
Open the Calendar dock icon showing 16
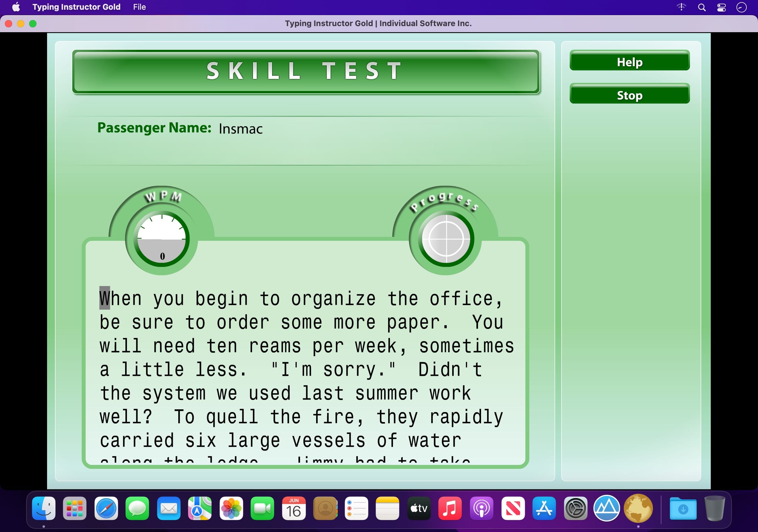[x=293, y=508]
